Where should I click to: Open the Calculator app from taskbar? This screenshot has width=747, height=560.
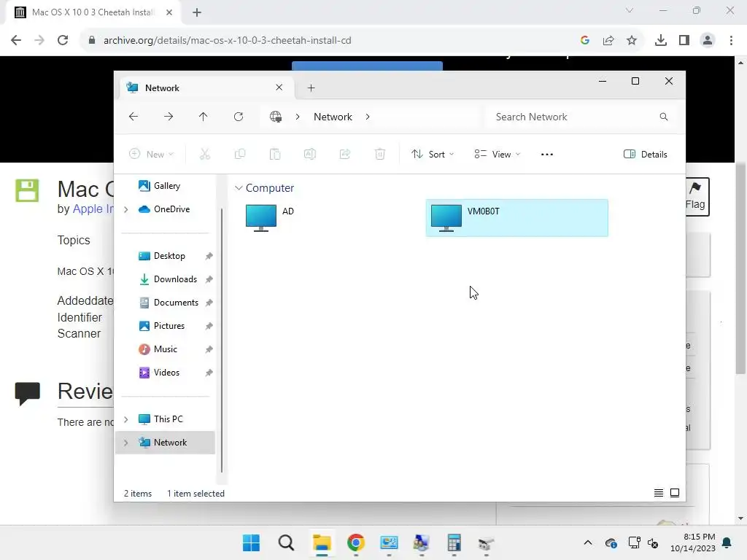click(454, 542)
